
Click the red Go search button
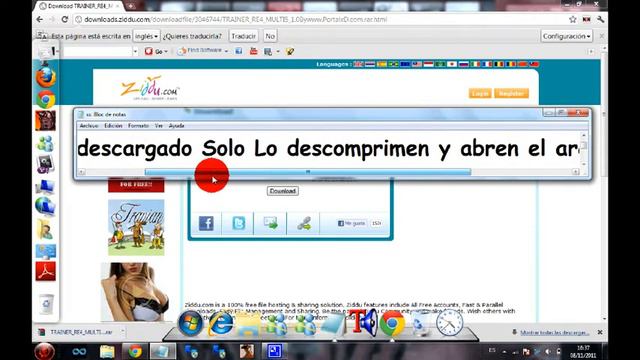[154, 51]
